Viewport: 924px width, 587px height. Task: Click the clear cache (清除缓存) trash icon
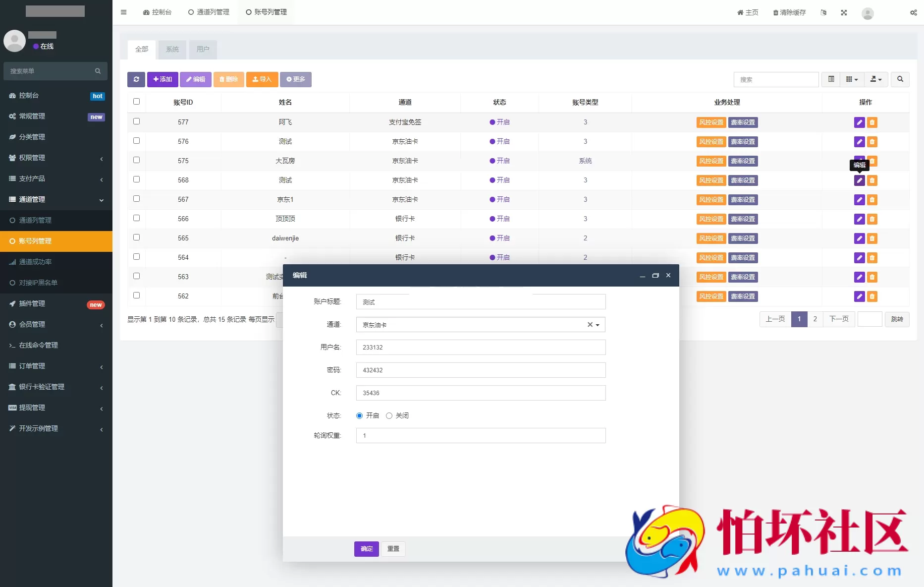(774, 12)
